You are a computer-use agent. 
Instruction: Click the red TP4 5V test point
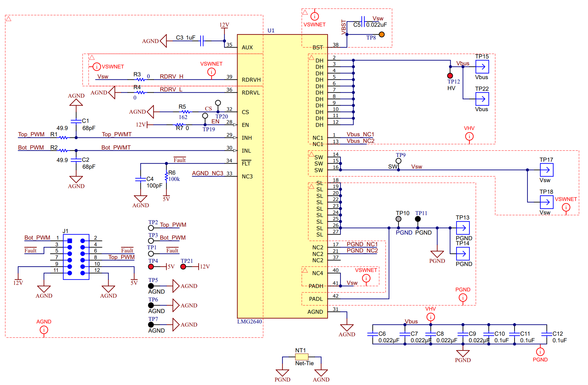coord(151,267)
